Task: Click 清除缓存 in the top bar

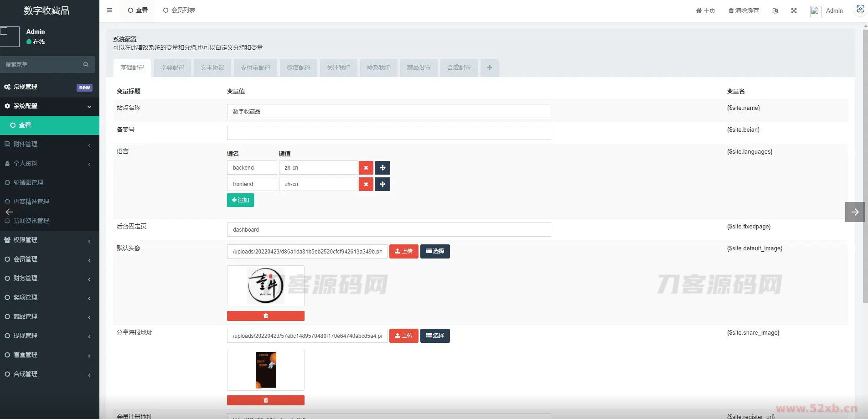Action: click(744, 10)
